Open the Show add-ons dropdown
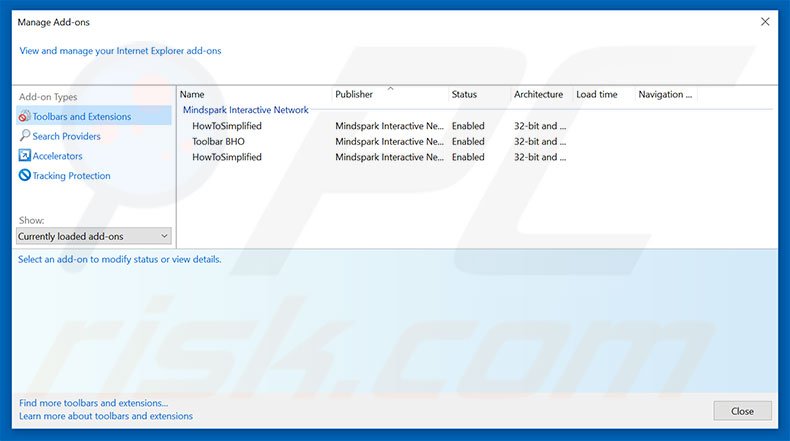Screen dimensions: 790x441 pos(94,236)
